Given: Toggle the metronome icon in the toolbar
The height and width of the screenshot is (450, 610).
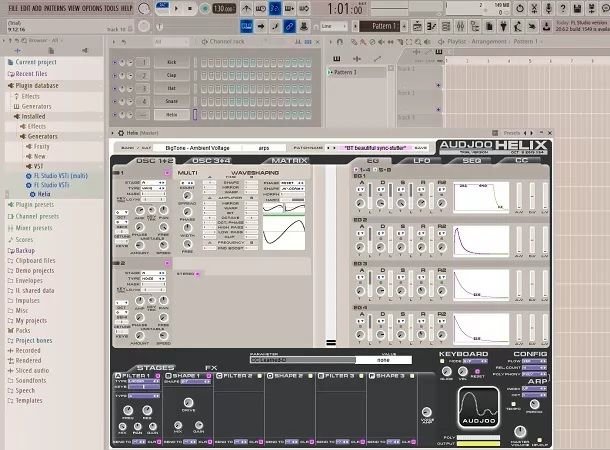Looking at the screenshot, I should [x=246, y=8].
